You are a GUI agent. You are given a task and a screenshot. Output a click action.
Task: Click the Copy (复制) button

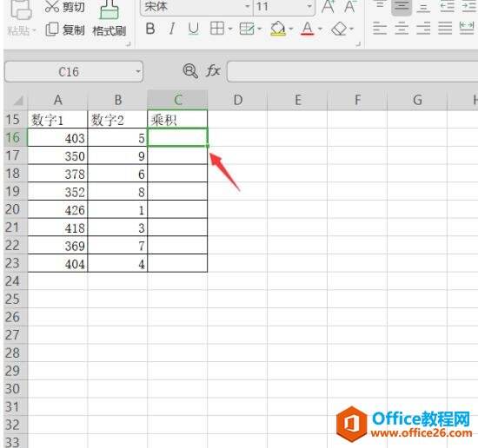(x=65, y=30)
